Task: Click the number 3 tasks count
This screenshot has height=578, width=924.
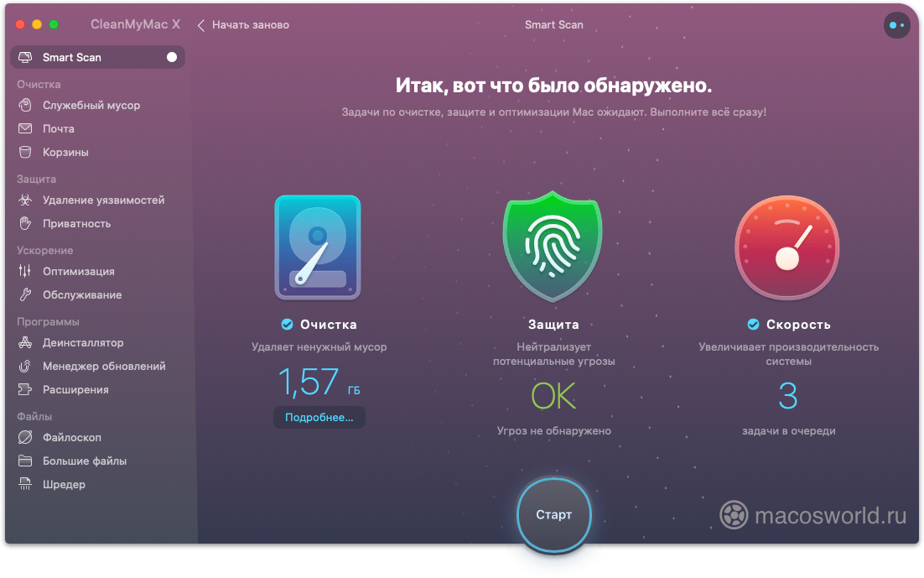Action: coord(788,396)
